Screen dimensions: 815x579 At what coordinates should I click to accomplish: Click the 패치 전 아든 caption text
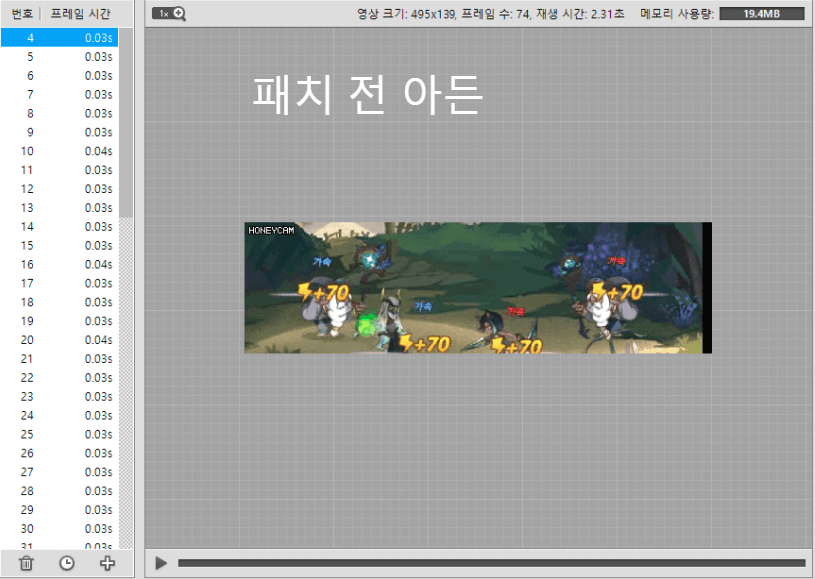point(367,94)
